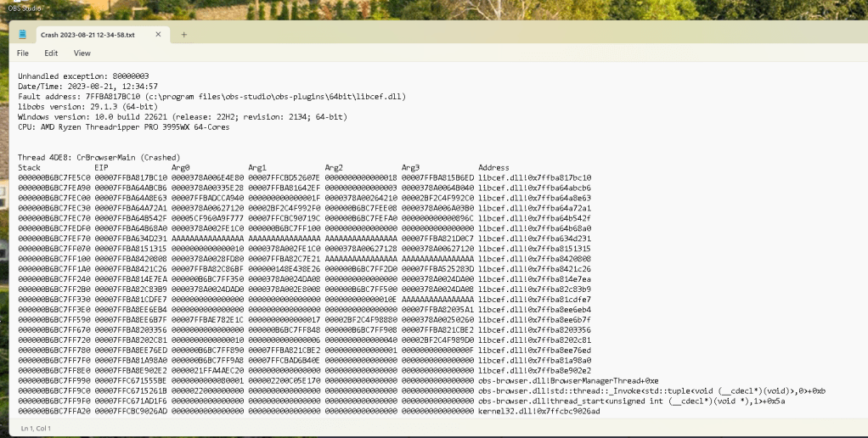Click the 'kernel32.dll!0x7ffcbc9026ad' address entry
The height and width of the screenshot is (438, 868).
(539, 412)
